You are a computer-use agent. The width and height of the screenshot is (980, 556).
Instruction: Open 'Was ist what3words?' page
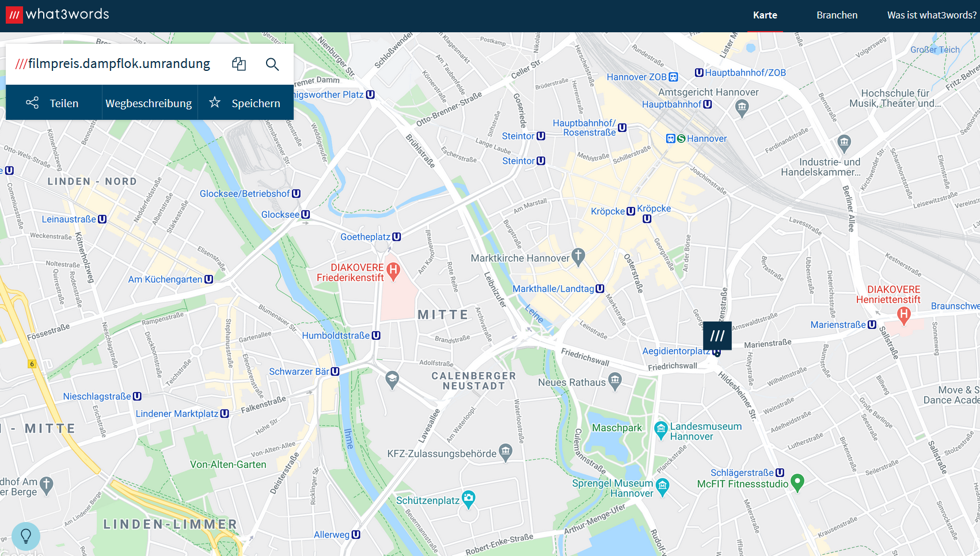(x=932, y=16)
